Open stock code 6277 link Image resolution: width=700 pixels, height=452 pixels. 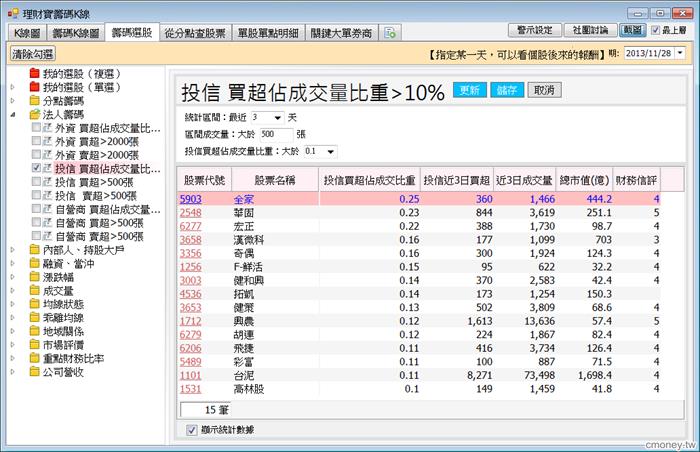point(191,226)
